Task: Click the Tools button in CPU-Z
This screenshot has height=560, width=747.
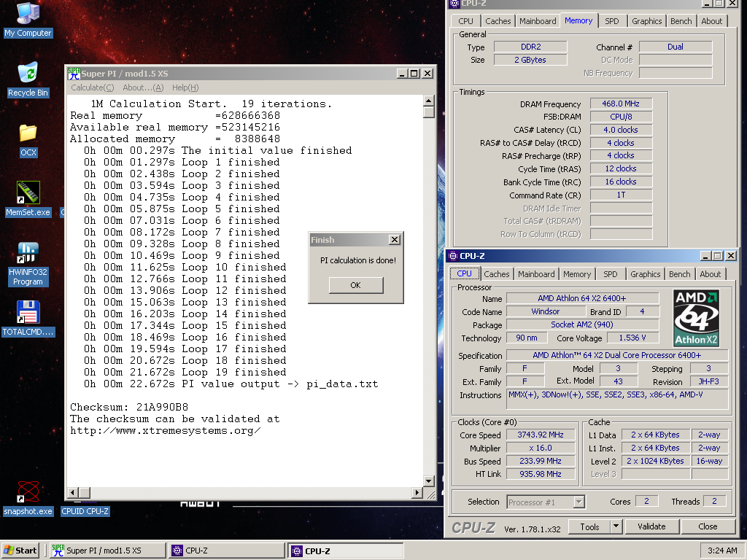Action: [589, 526]
